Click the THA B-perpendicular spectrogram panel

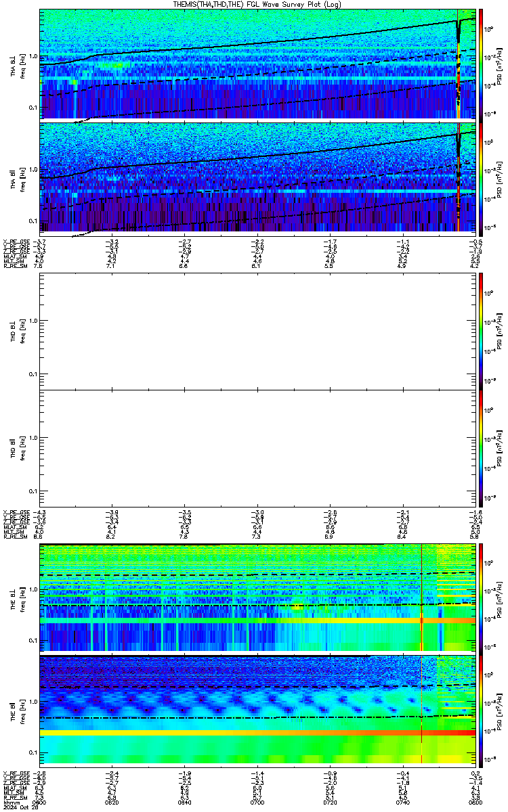click(x=257, y=64)
